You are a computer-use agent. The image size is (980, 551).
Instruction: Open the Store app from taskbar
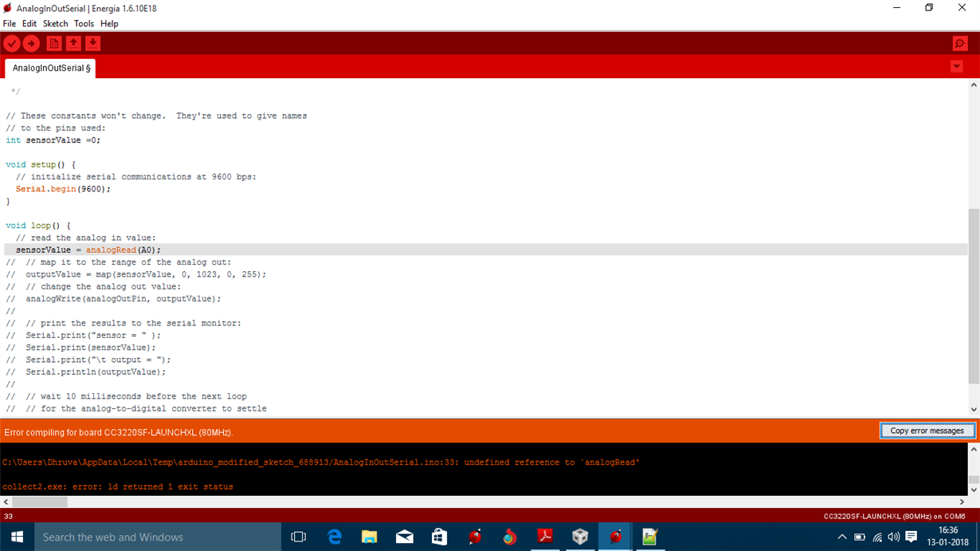[x=440, y=537]
